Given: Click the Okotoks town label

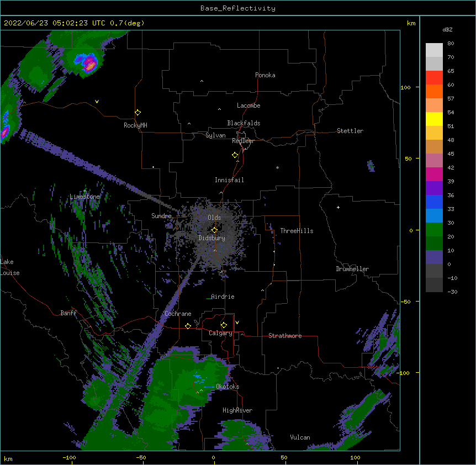Looking at the screenshot, I should click(x=228, y=387).
